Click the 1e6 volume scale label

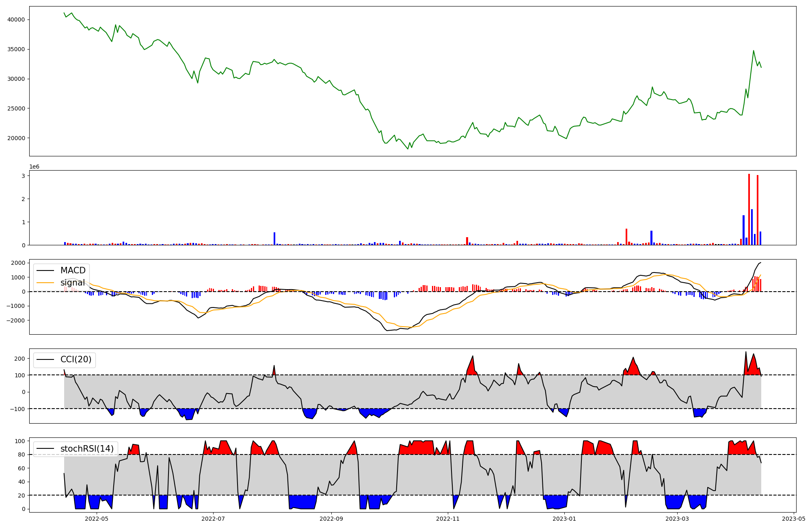tap(34, 167)
